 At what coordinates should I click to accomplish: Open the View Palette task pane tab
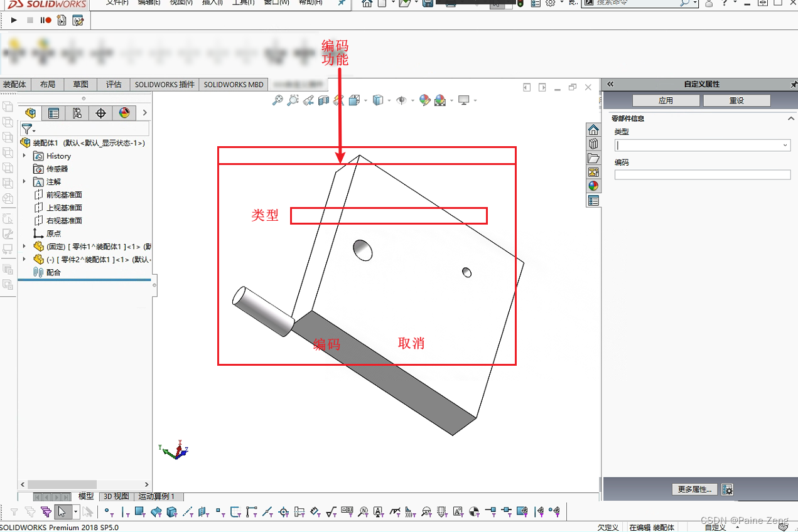coord(593,172)
